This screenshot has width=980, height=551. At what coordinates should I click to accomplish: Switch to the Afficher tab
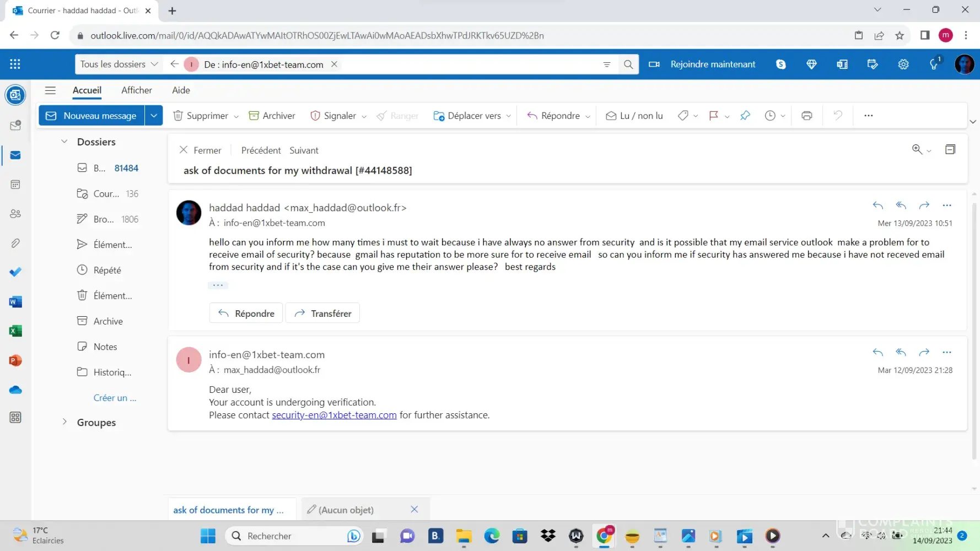(x=137, y=90)
